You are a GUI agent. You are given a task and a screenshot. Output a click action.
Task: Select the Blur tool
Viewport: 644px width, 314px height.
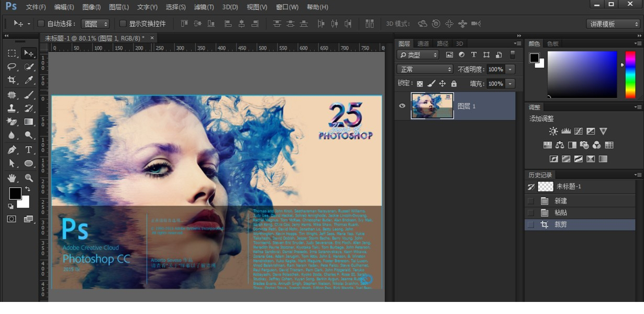click(x=12, y=135)
